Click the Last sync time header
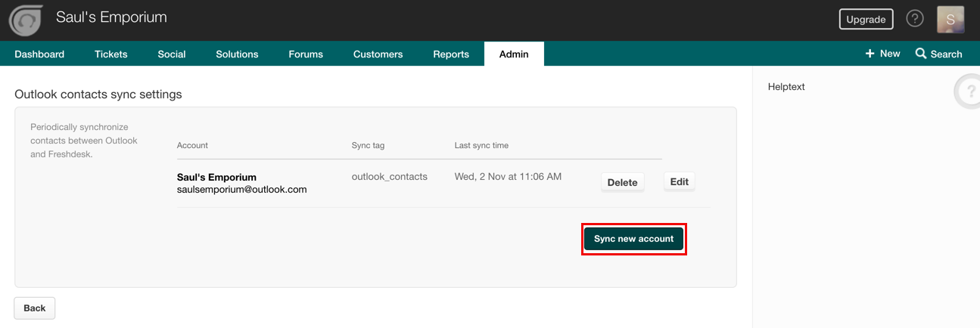Image resolution: width=980 pixels, height=328 pixels. [481, 145]
